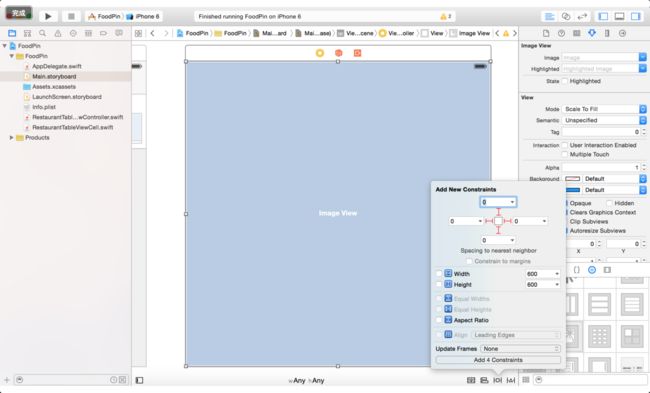Collapse the FoodPin project root disclosure triangle
The width and height of the screenshot is (650, 393).
pos(5,46)
